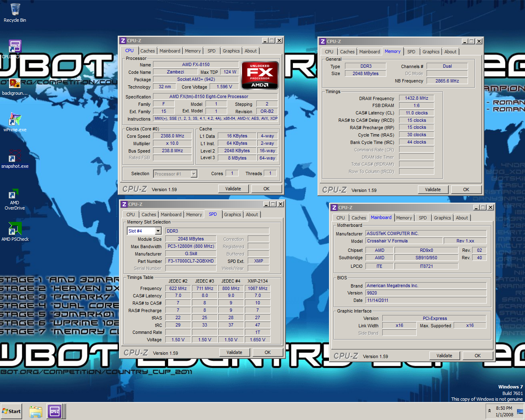Viewport: 525px width, 420px height.
Task: Click the CAS# Latency 11.0 clocks value
Action: click(x=416, y=113)
